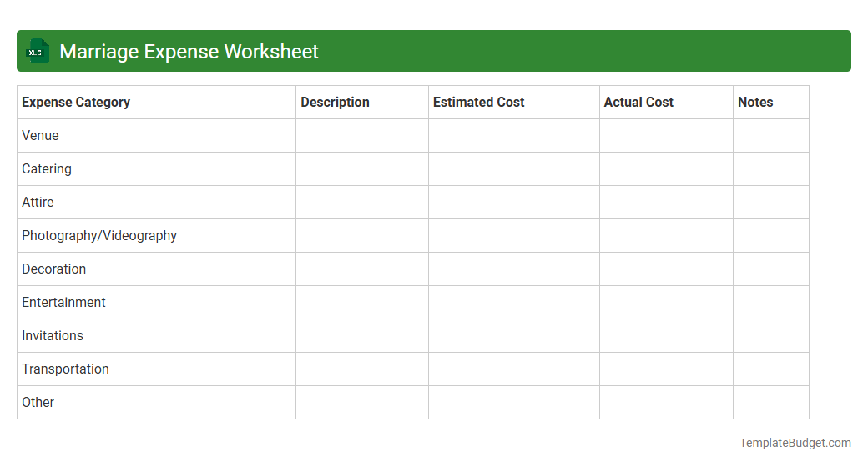Click the Entertainment category cell
Screen dimensions: 868x467
click(157, 302)
